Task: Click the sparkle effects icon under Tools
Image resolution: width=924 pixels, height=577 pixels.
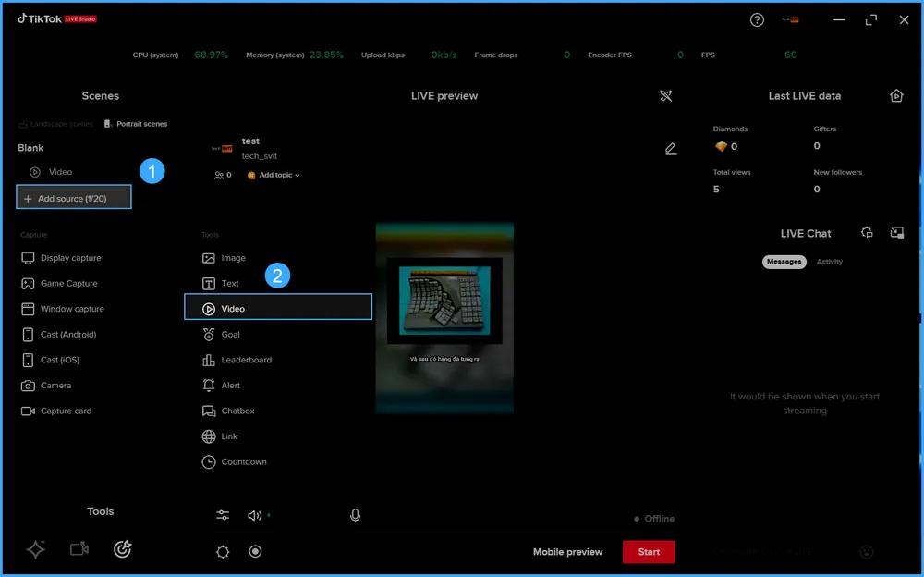Action: point(36,549)
